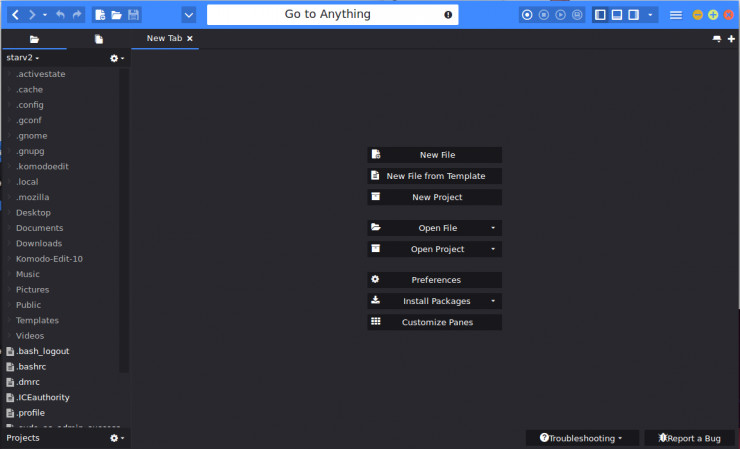Click the open file folder toolbar icon

pos(117,15)
